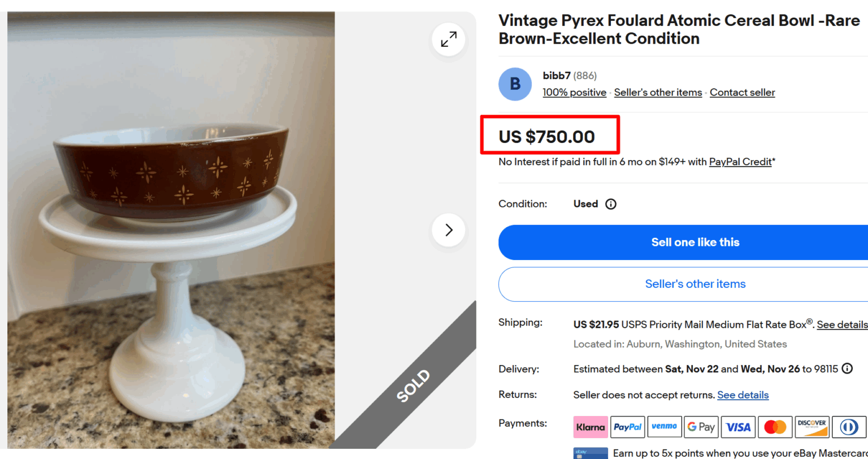The image size is (868, 459).
Task: Show the next product image
Action: point(448,230)
